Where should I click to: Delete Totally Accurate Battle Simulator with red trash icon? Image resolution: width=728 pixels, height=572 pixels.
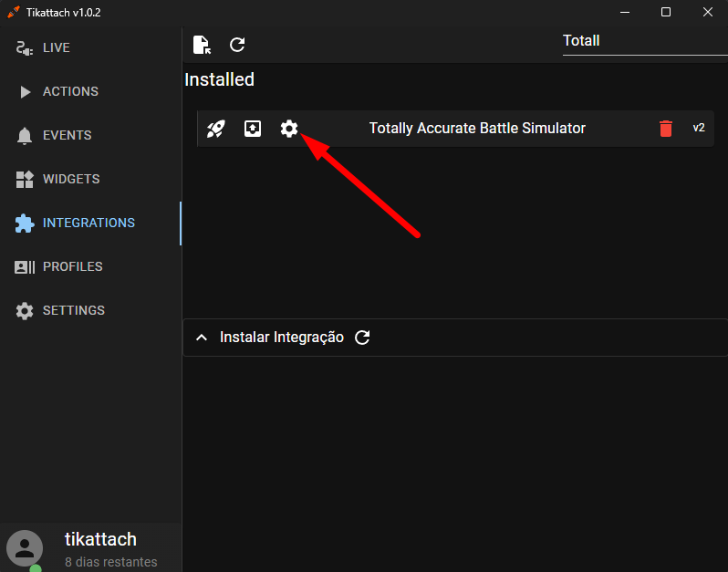pos(666,129)
